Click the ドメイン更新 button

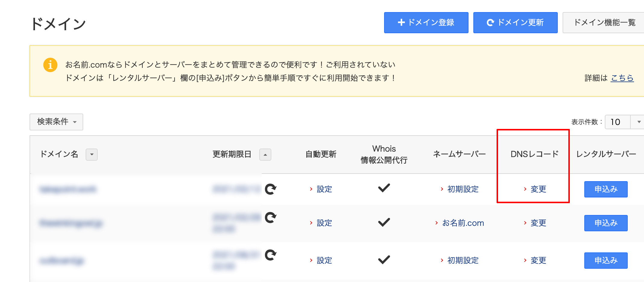515,23
